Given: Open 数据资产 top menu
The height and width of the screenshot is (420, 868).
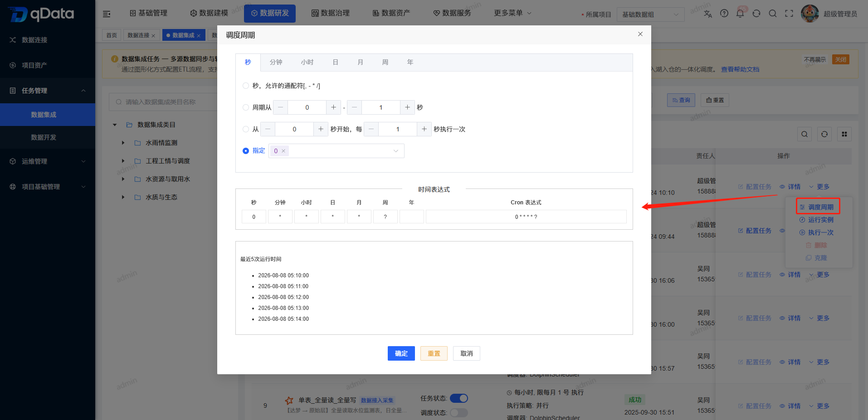Looking at the screenshot, I should tap(391, 13).
